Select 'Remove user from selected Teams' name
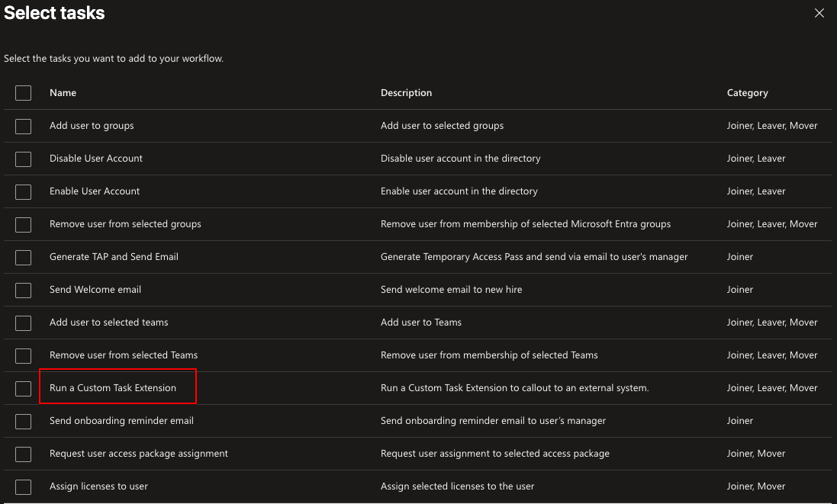This screenshot has height=504, width=837. (x=124, y=355)
